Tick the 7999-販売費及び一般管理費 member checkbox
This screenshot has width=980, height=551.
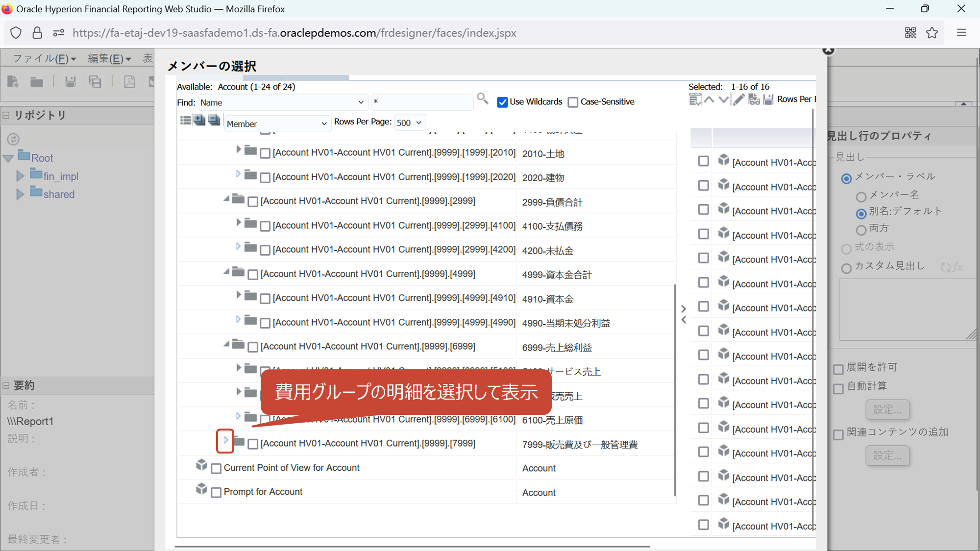point(253,444)
